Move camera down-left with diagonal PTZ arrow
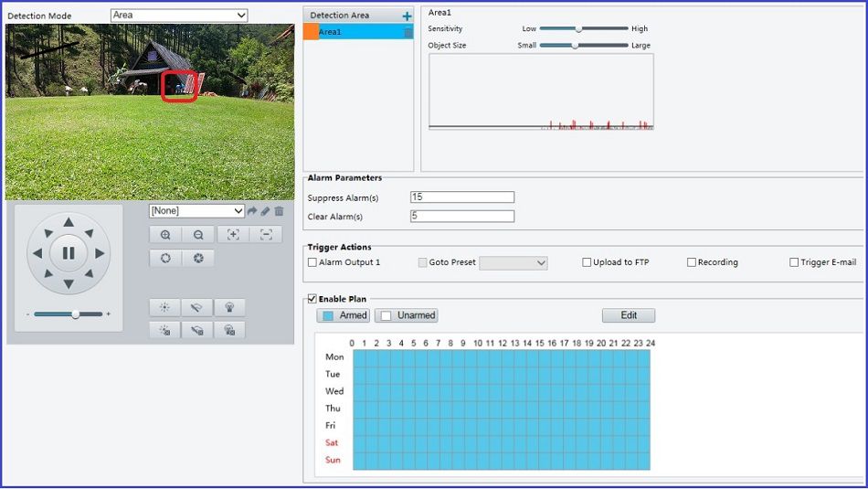 tap(48, 273)
